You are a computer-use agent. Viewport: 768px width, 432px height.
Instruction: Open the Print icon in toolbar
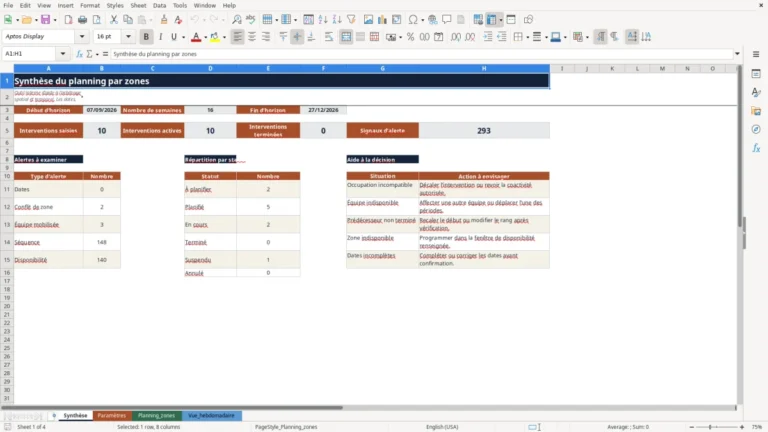(82, 20)
